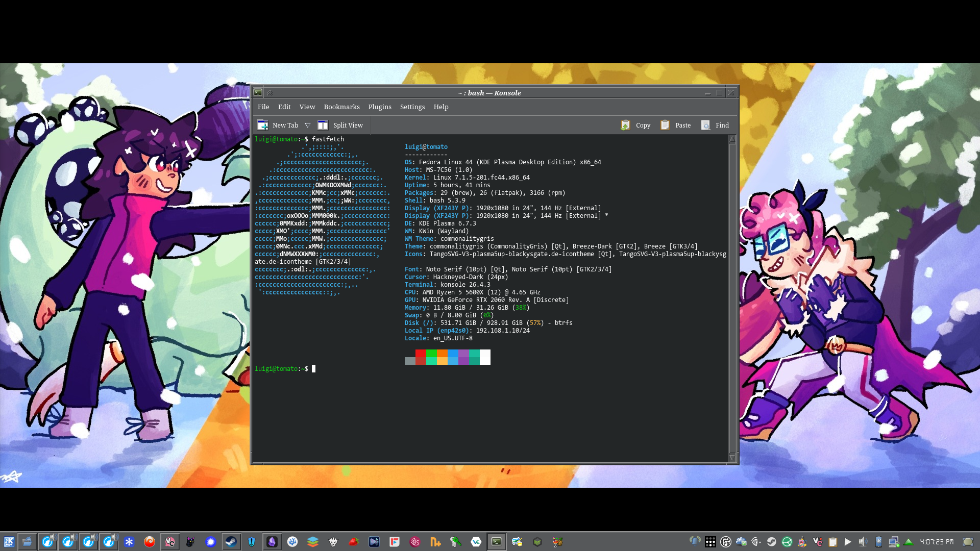Open the Edit menu in Konsole
980x551 pixels.
[284, 107]
